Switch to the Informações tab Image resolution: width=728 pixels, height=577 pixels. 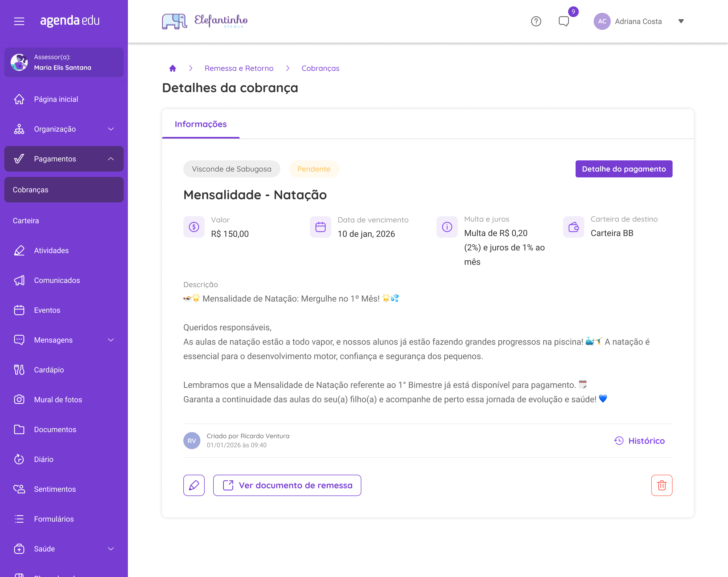pyautogui.click(x=201, y=124)
